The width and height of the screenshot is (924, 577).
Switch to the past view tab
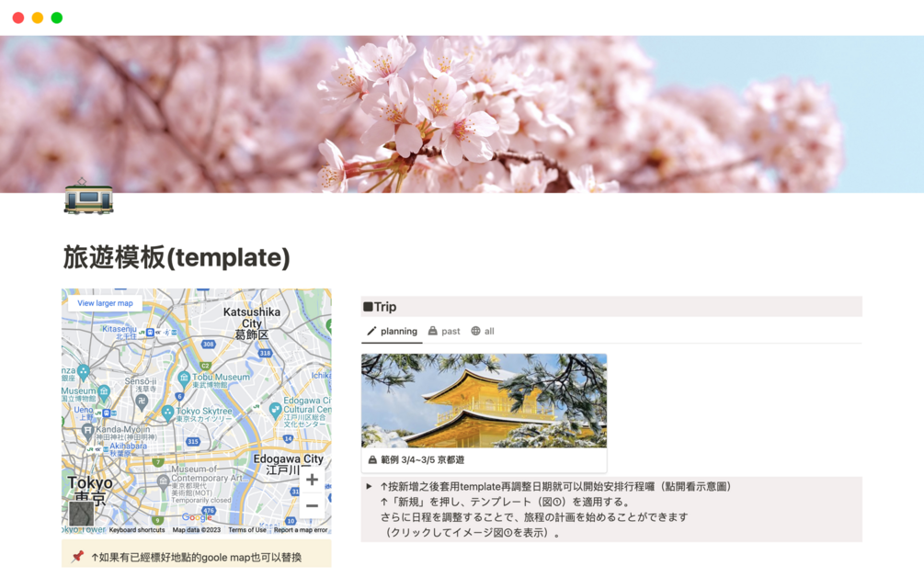(x=444, y=332)
